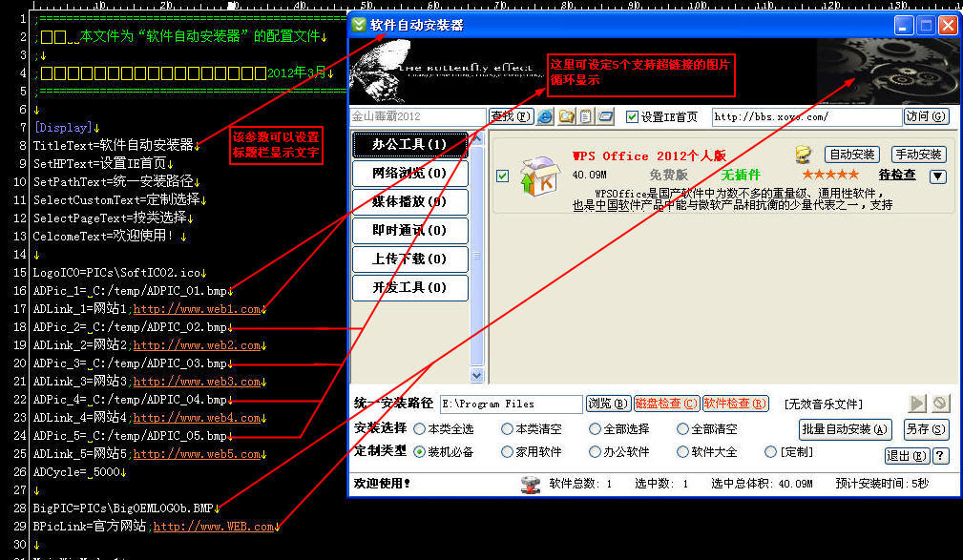963x560 pixels.
Task: Choose the 全部清空 radio option
Action: click(683, 428)
